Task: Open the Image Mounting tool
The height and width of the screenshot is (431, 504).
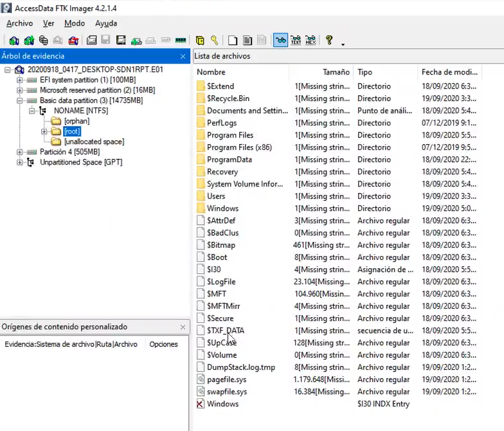Action: [x=44, y=41]
